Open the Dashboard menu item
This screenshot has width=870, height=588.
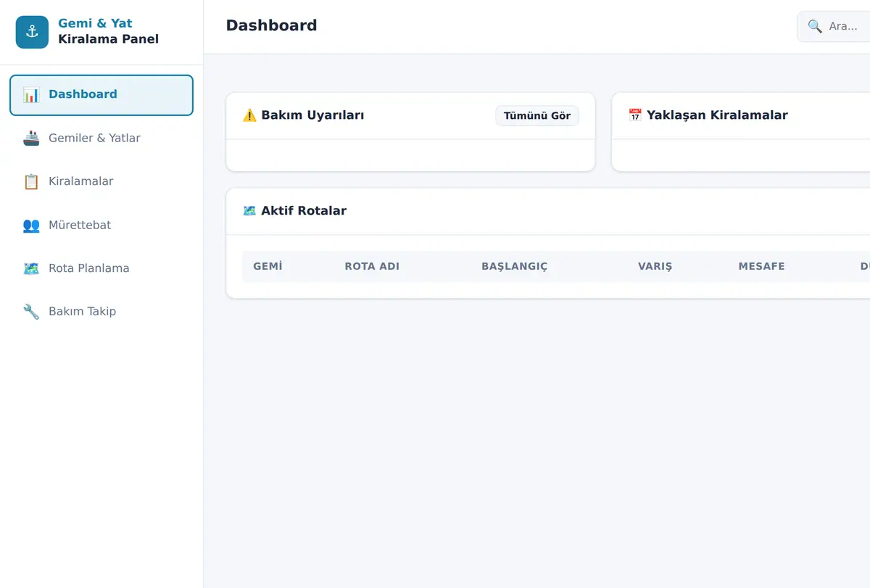tap(101, 95)
